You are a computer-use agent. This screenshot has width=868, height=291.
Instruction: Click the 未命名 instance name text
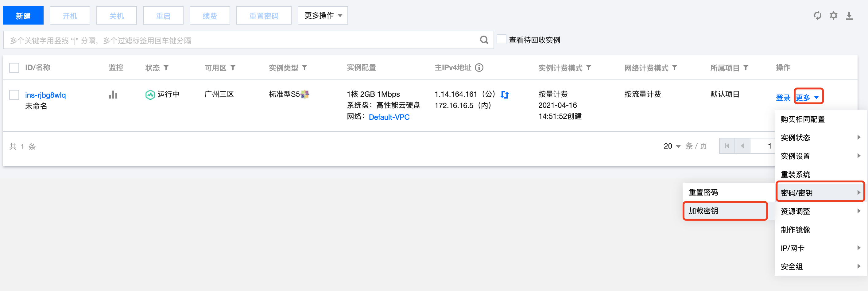36,106
